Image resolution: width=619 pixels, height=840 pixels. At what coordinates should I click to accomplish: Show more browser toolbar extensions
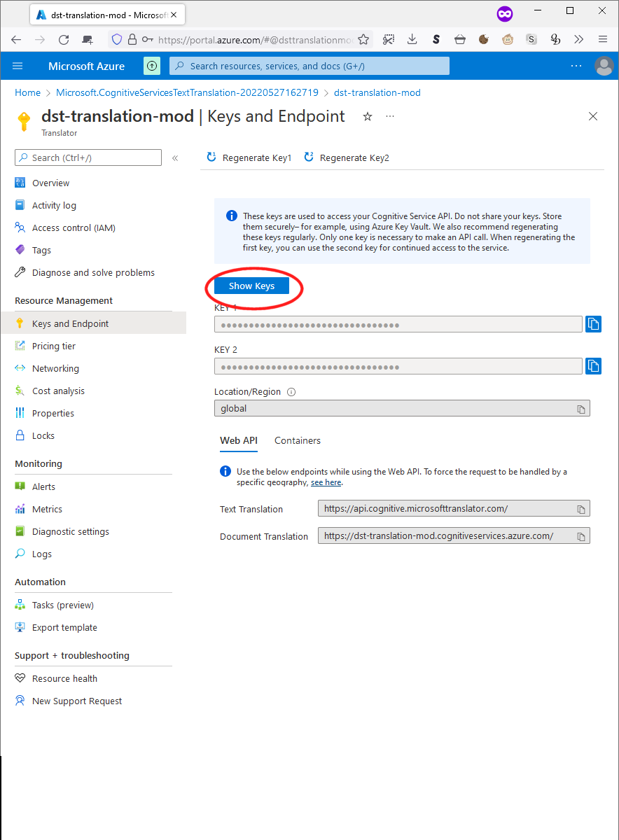coord(579,40)
